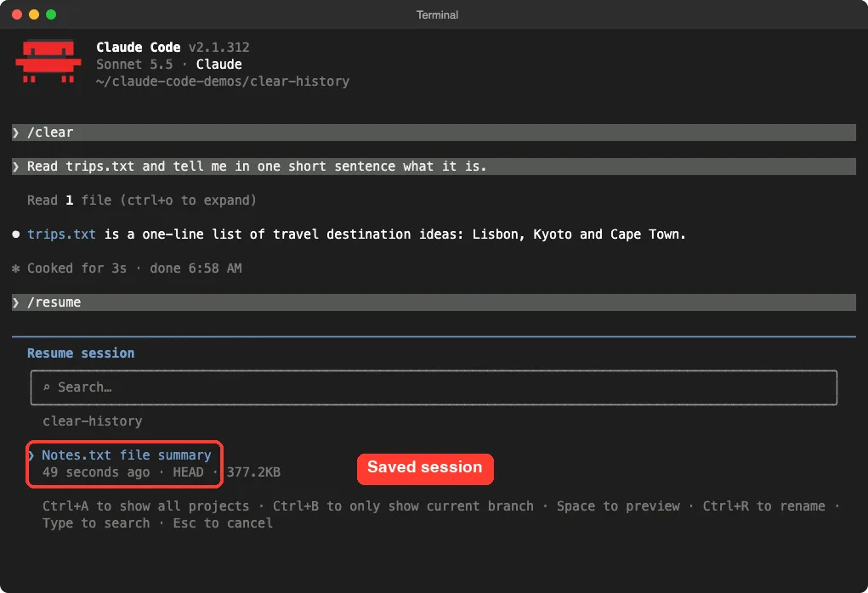Click the 'clear-history' project label

pos(93,421)
